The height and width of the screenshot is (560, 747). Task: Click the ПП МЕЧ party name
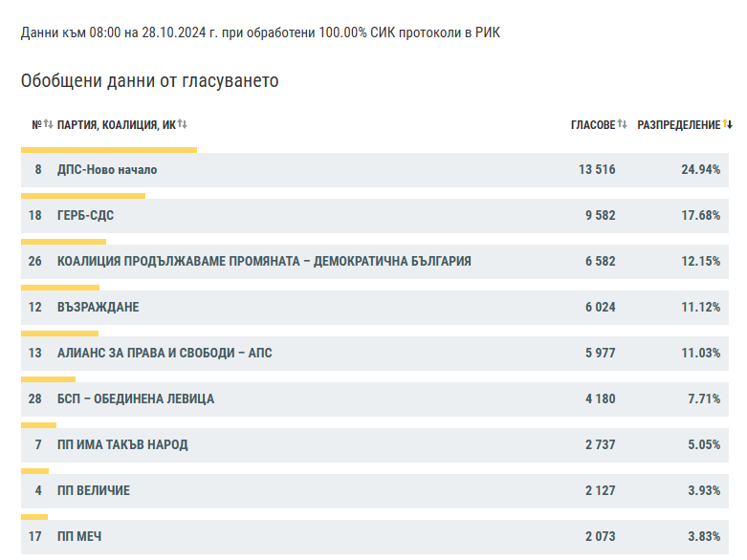click(79, 537)
